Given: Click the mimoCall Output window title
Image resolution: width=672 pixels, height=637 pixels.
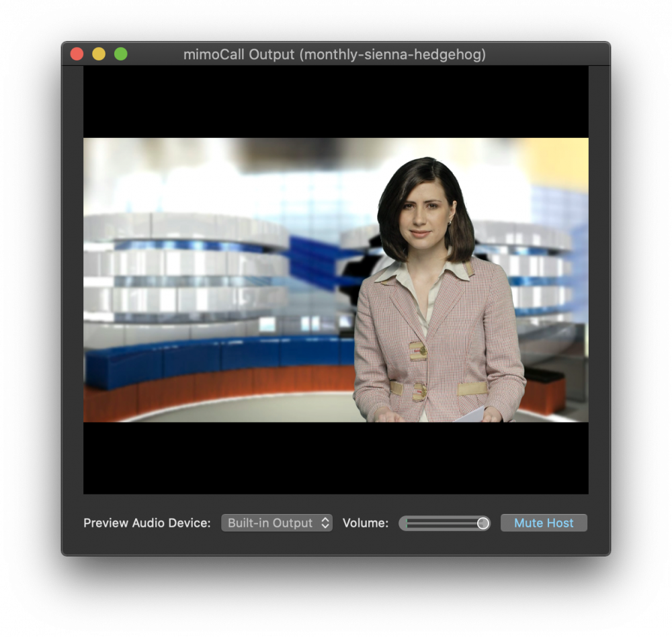Looking at the screenshot, I should [335, 54].
